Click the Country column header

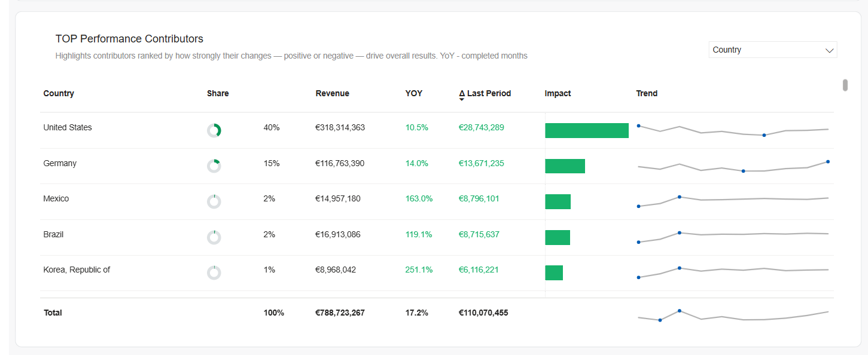pos(59,93)
